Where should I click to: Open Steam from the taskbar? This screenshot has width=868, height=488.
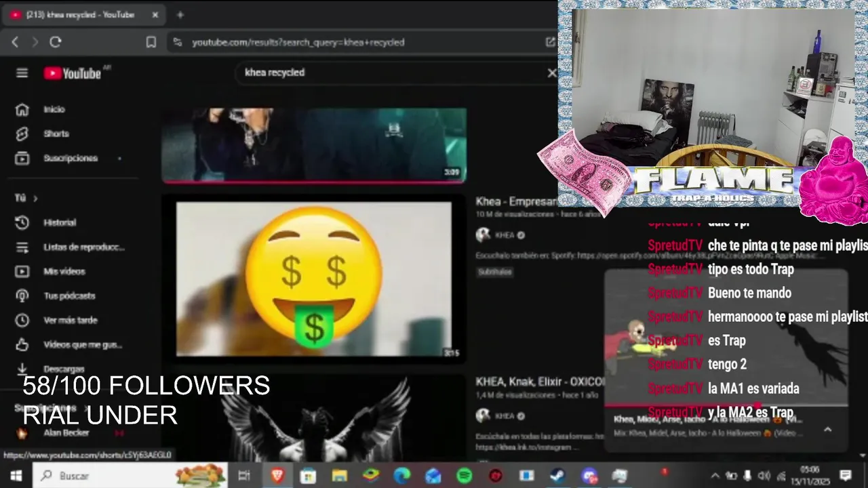point(557,476)
